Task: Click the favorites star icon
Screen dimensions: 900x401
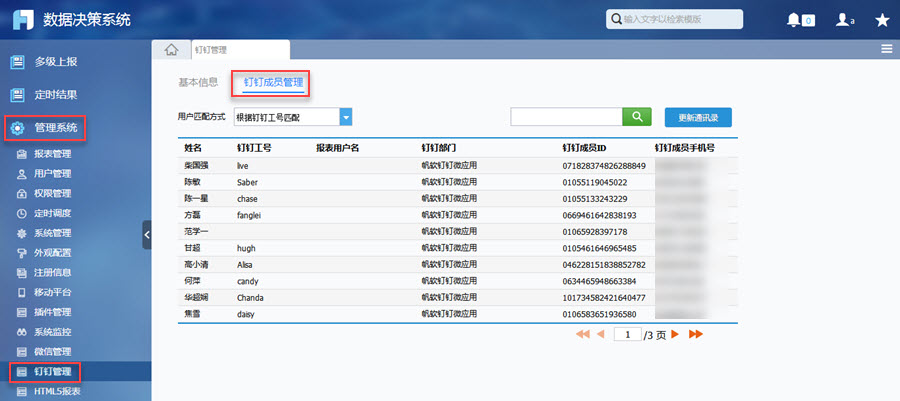Action: tap(882, 20)
